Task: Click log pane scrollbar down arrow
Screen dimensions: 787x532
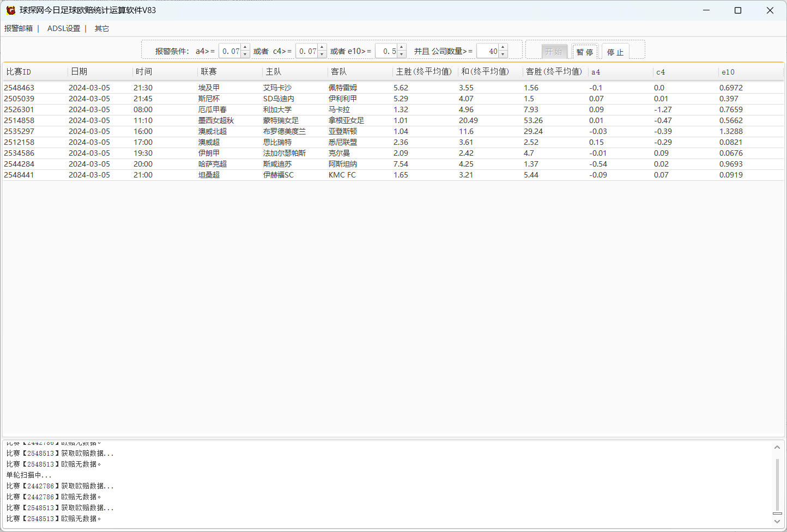Action: pos(777,521)
